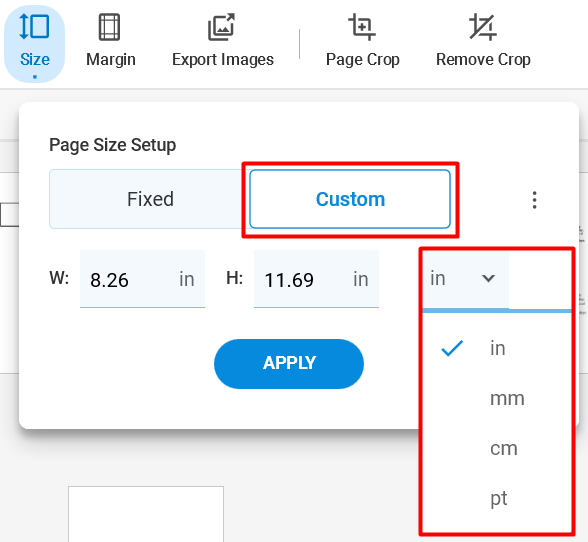The image size is (588, 542).
Task: Click the Size label in toolbar
Action: [x=34, y=59]
